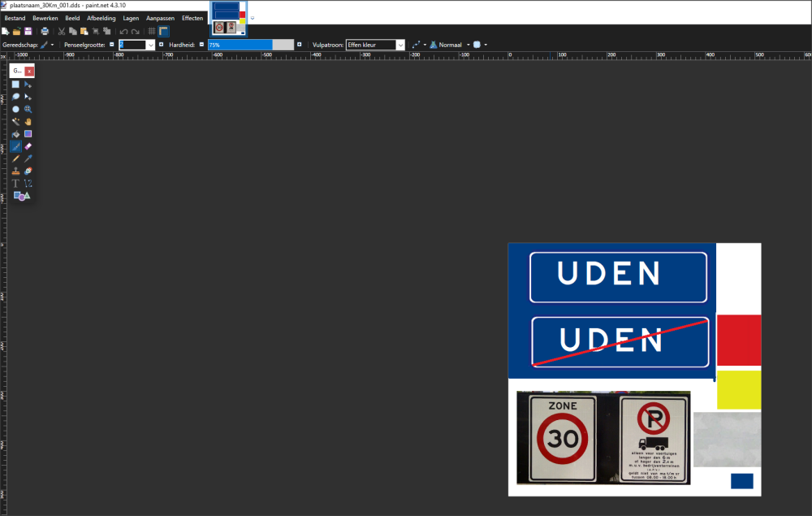Decrease Hardheid with the minus button
The height and width of the screenshot is (516, 812).
pyautogui.click(x=201, y=45)
